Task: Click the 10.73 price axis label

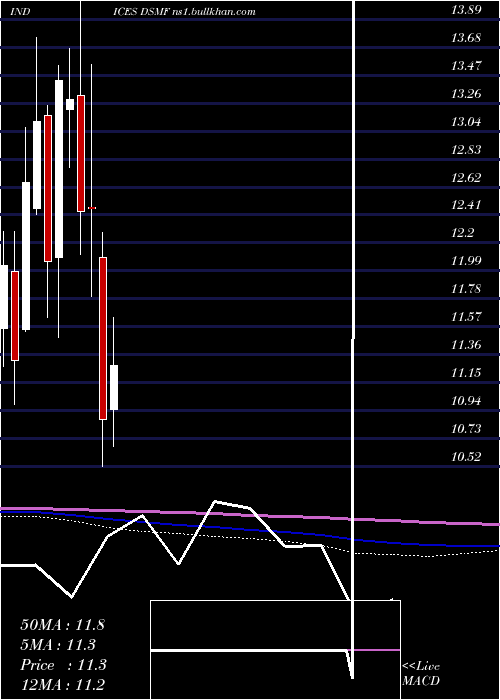Action: point(466,429)
